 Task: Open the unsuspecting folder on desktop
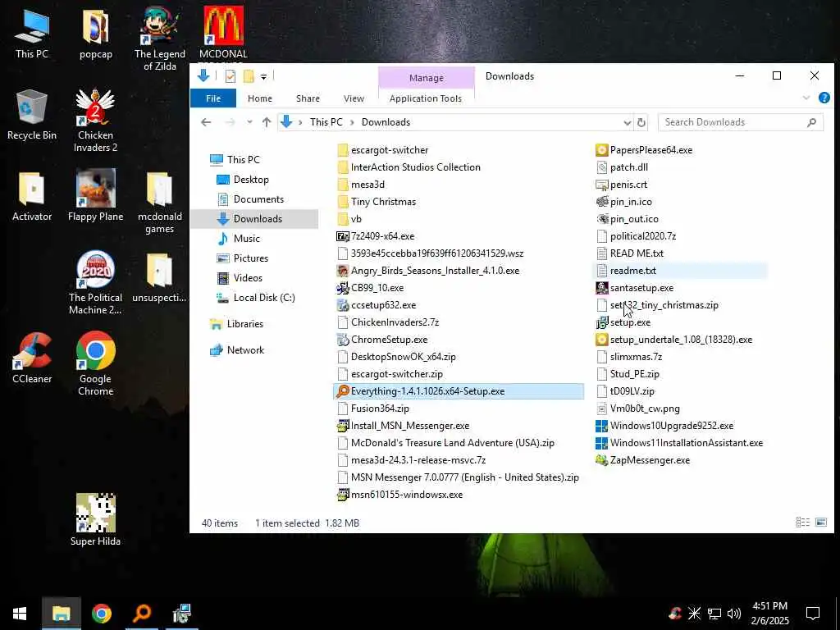160,277
